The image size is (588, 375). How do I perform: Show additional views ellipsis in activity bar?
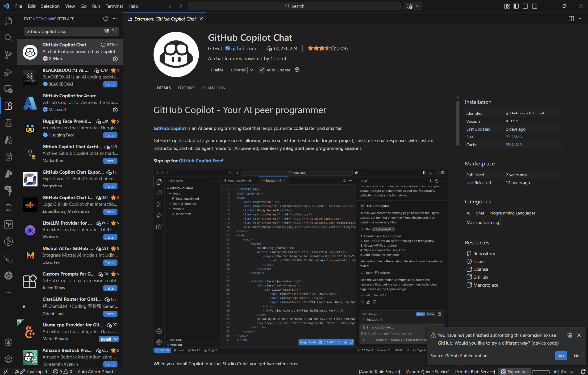tap(8, 292)
